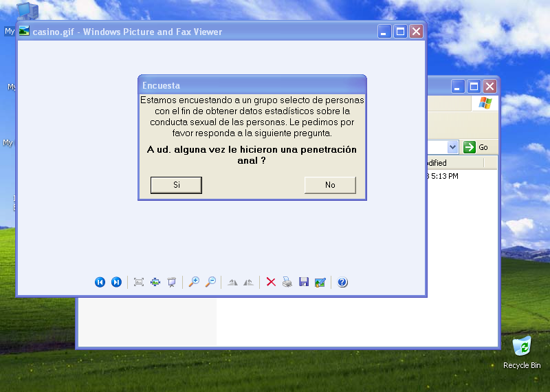Save a copy using floppy disk icon
The height and width of the screenshot is (392, 550).
coord(304,282)
